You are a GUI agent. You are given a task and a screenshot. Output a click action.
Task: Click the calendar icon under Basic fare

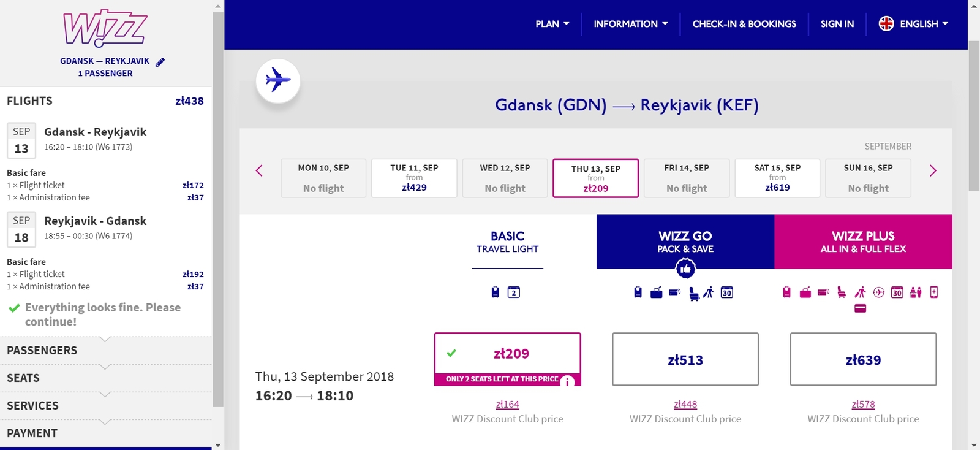click(x=514, y=292)
